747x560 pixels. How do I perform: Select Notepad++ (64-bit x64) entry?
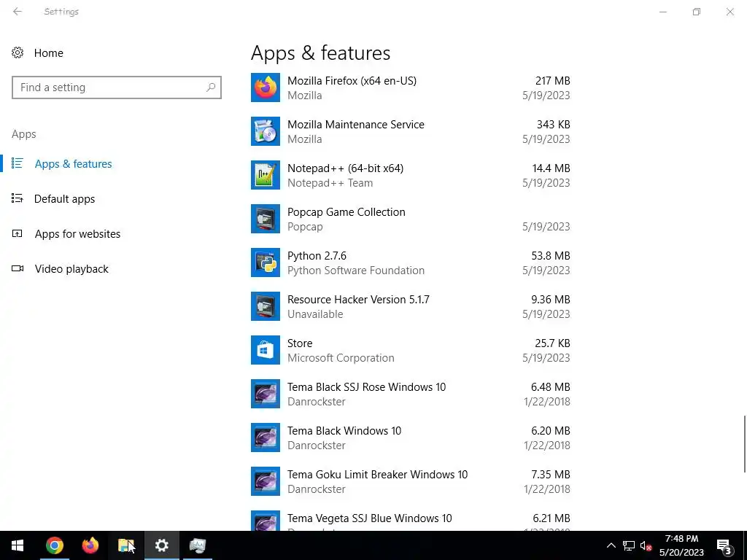tap(411, 175)
